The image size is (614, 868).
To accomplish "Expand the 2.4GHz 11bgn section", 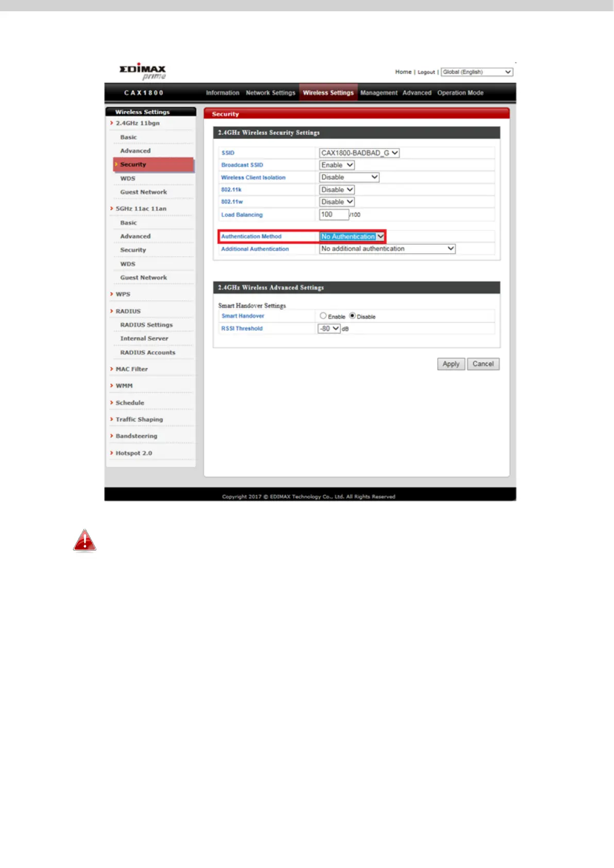I will click(x=138, y=123).
